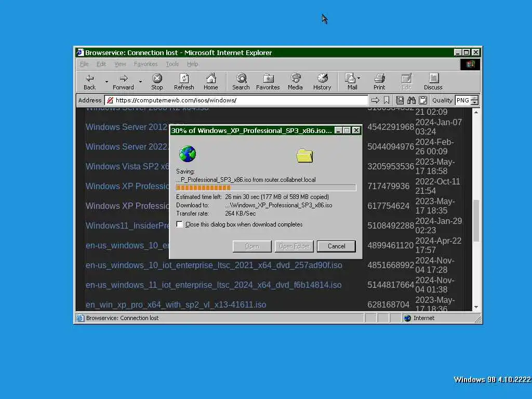Viewport: 532px width, 399px height.
Task: Open the Help menu
Action: (192, 64)
